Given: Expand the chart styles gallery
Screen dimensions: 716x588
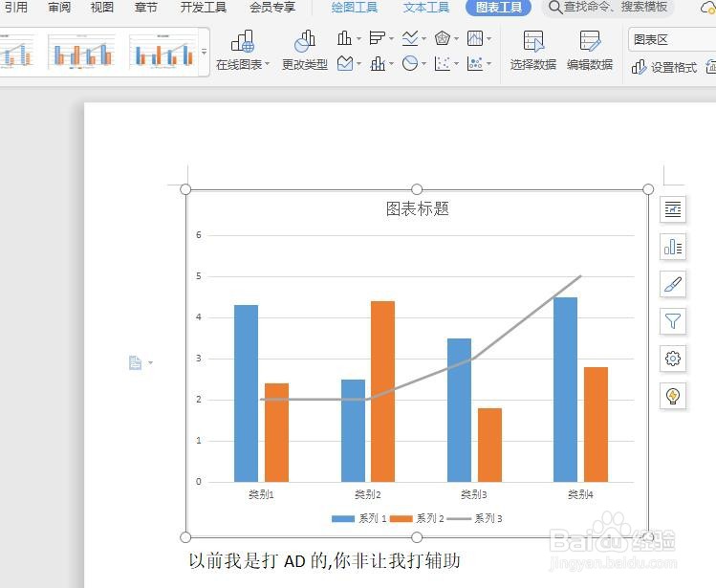Looking at the screenshot, I should [x=205, y=52].
